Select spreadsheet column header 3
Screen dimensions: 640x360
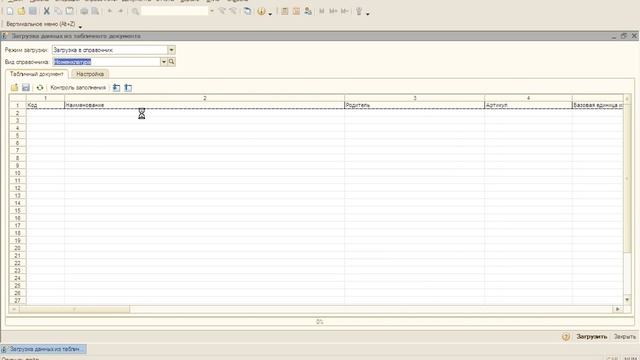[x=415, y=98]
